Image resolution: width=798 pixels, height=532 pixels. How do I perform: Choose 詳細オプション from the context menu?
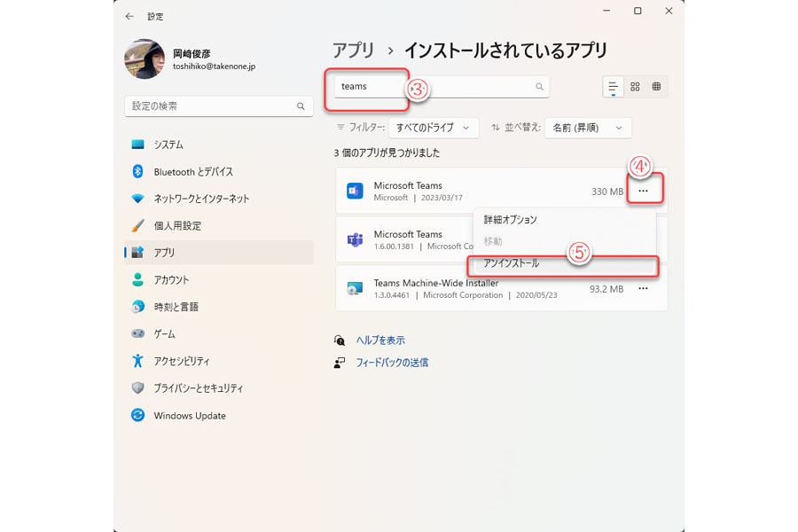[x=564, y=220]
